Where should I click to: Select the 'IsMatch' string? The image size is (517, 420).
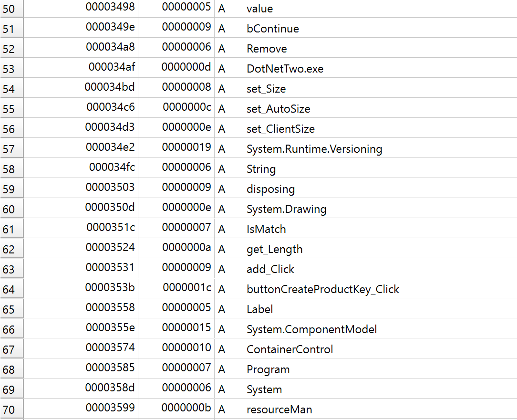266,229
